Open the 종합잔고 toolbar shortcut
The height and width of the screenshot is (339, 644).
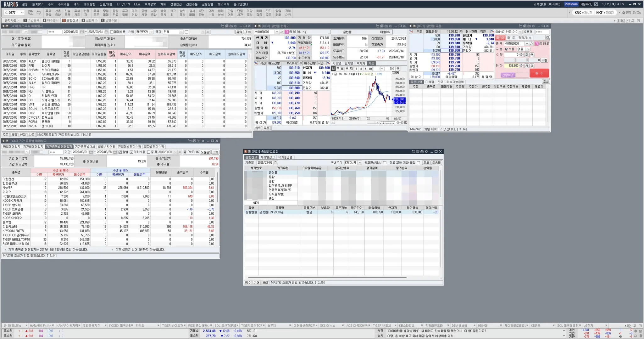point(115,13)
